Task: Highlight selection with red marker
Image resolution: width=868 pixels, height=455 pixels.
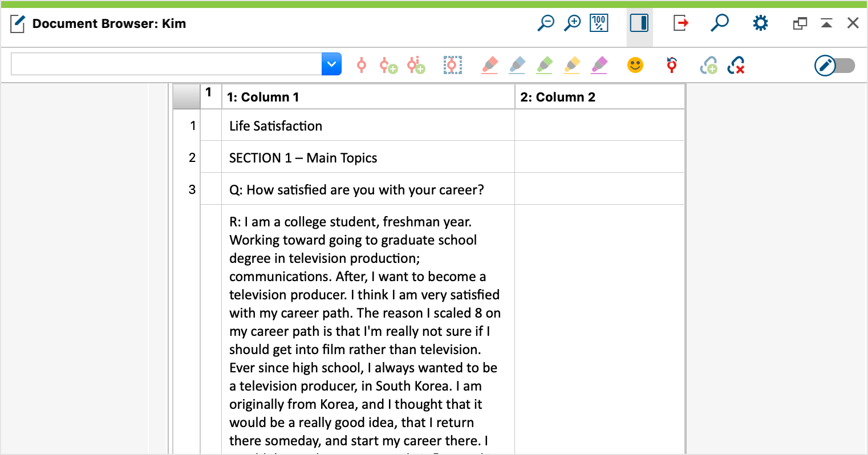Action: pyautogui.click(x=490, y=65)
